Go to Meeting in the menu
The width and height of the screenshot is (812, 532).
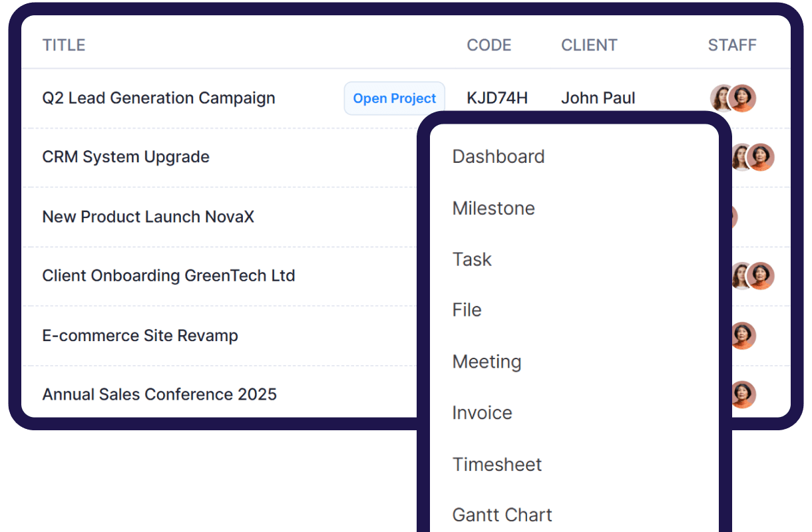click(487, 362)
